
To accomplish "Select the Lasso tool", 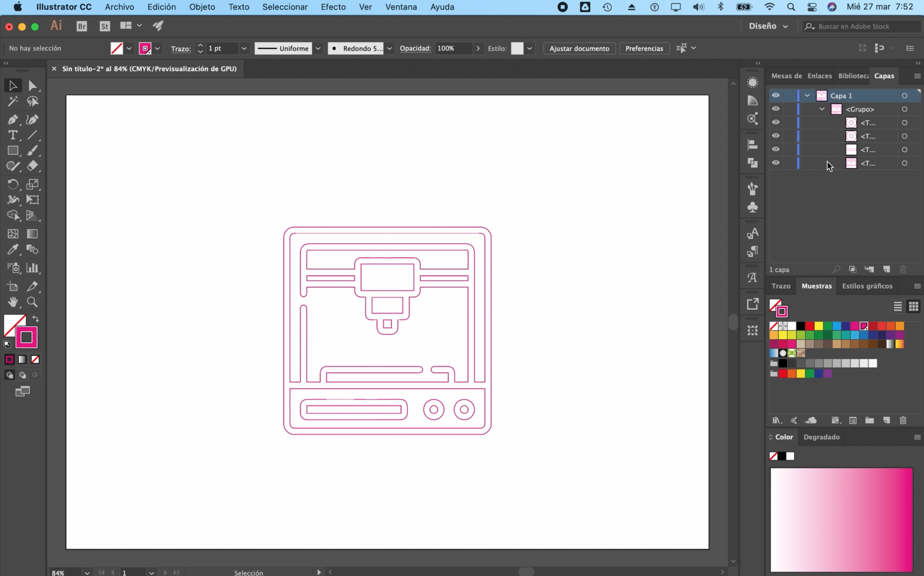I will (x=33, y=101).
